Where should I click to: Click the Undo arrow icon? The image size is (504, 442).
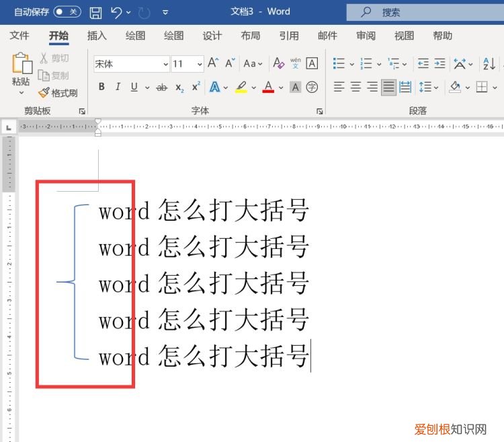coord(116,13)
